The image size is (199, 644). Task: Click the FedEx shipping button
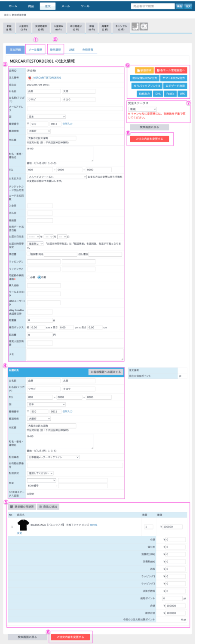[x=171, y=93]
